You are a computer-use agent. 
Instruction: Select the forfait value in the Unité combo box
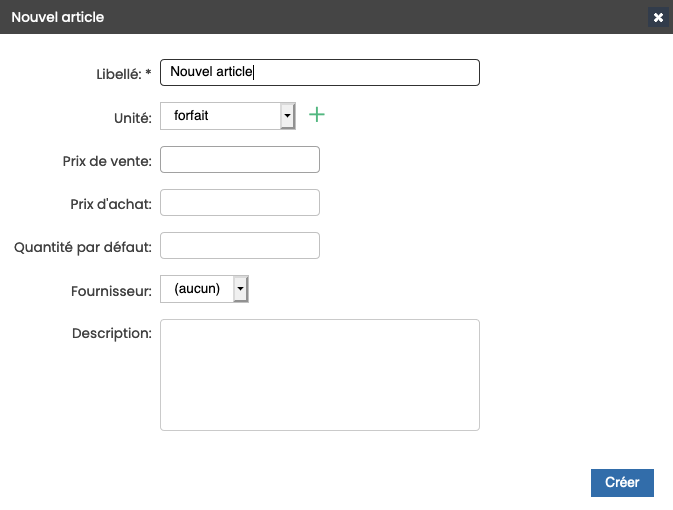pos(221,115)
